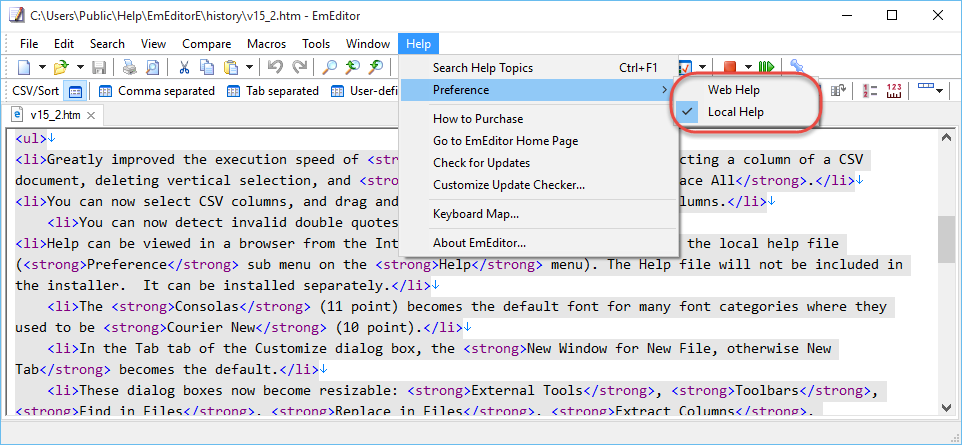Open the Window menu
The image size is (962, 445).
(367, 44)
